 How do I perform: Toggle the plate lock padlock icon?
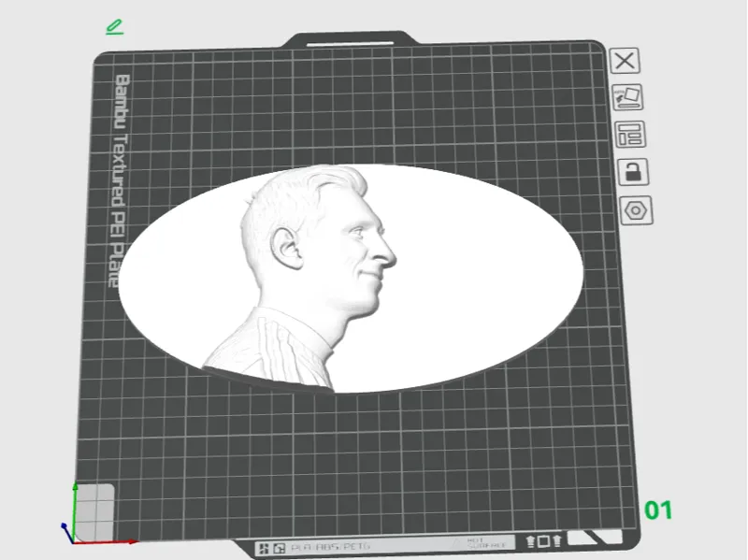click(633, 172)
